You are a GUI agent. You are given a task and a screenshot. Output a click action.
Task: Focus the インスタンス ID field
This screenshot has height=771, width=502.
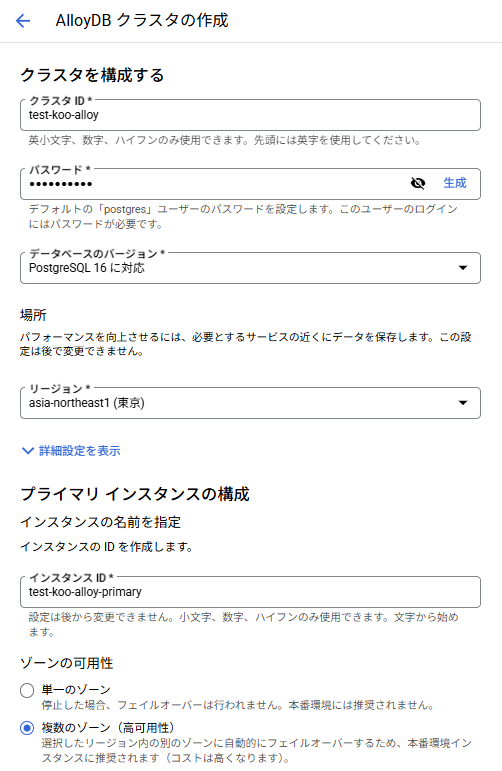[250, 592]
